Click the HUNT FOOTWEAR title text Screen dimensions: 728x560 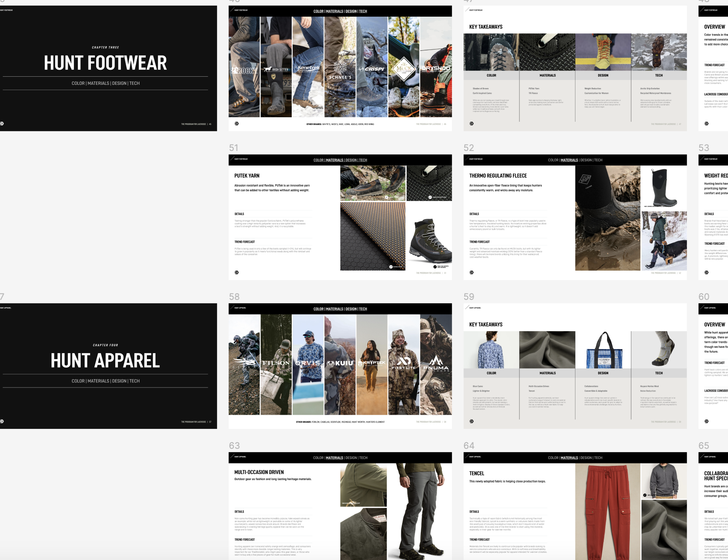pos(106,63)
